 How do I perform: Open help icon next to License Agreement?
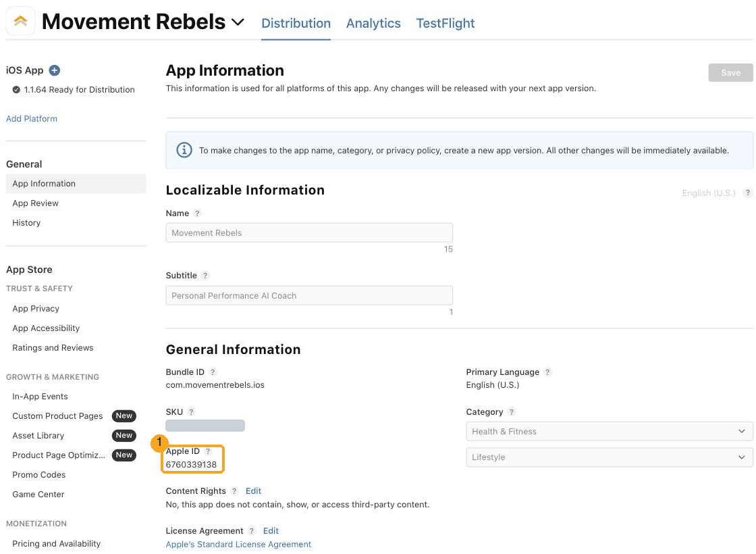pyautogui.click(x=251, y=531)
